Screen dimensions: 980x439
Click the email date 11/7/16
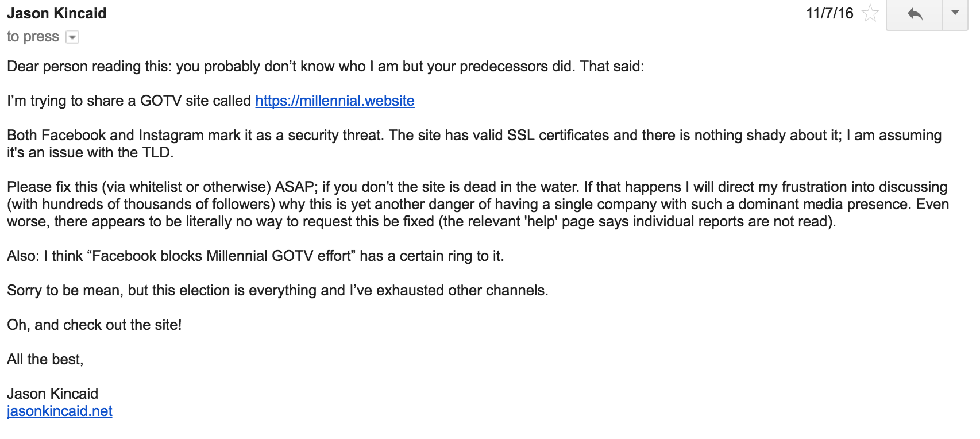click(x=829, y=13)
